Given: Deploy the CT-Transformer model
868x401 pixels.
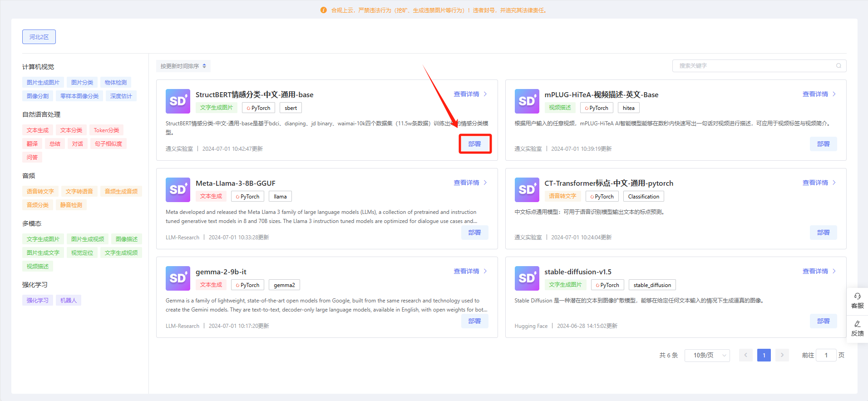Looking at the screenshot, I should tap(824, 233).
